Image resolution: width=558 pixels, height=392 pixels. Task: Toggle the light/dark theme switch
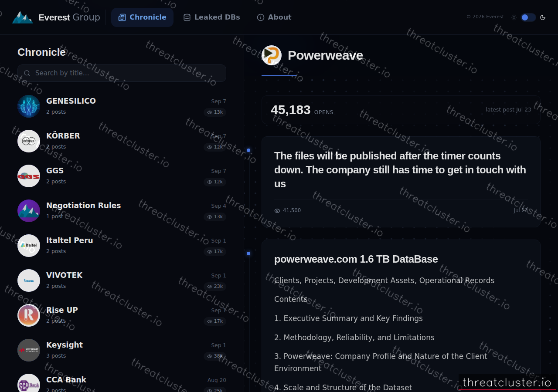[x=528, y=17]
